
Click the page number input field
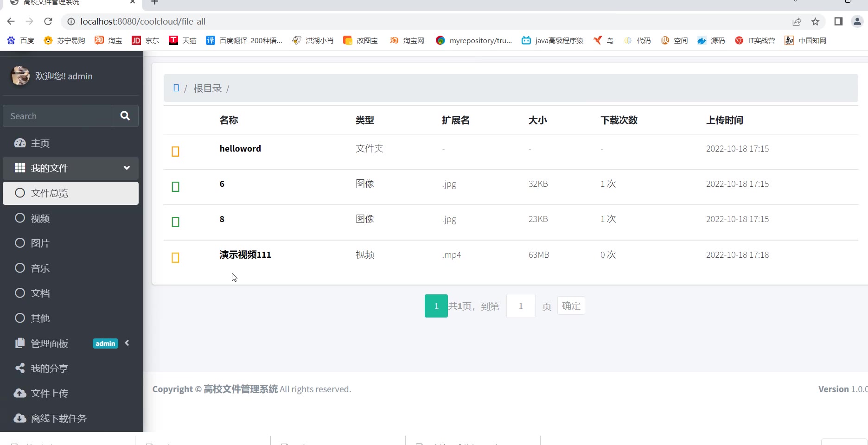click(x=521, y=306)
